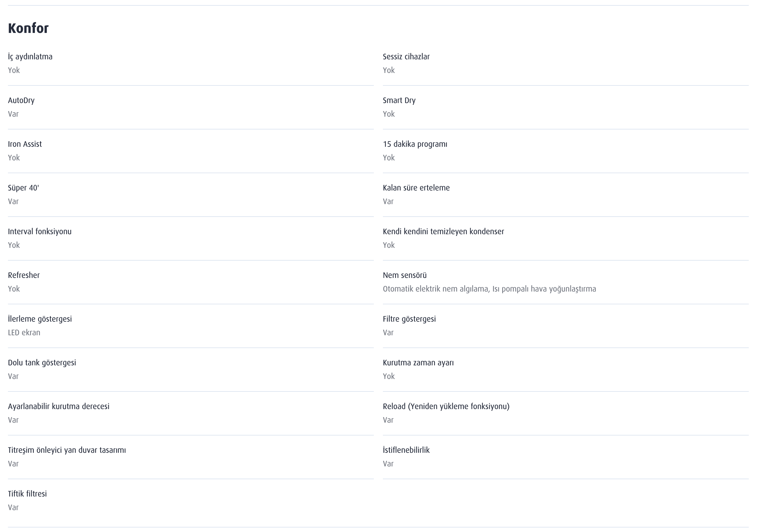Viewport: 759px width, 532px height.
Task: Select the İç aydınlatma spec label
Action: pos(30,57)
